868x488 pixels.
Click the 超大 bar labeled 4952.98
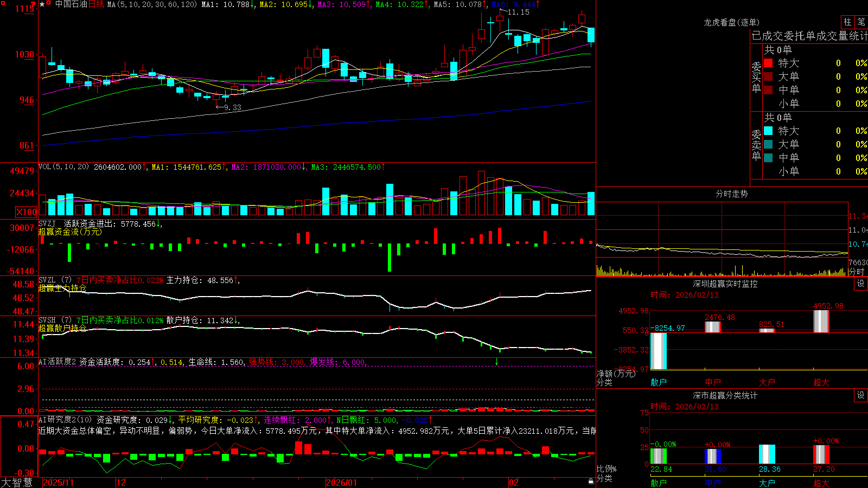pyautogui.click(x=821, y=321)
